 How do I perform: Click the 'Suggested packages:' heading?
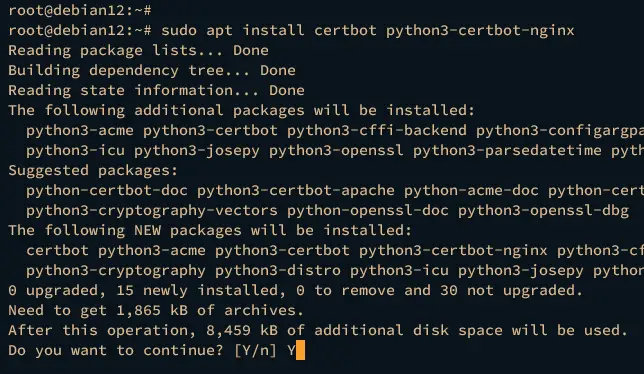pyautogui.click(x=93, y=170)
